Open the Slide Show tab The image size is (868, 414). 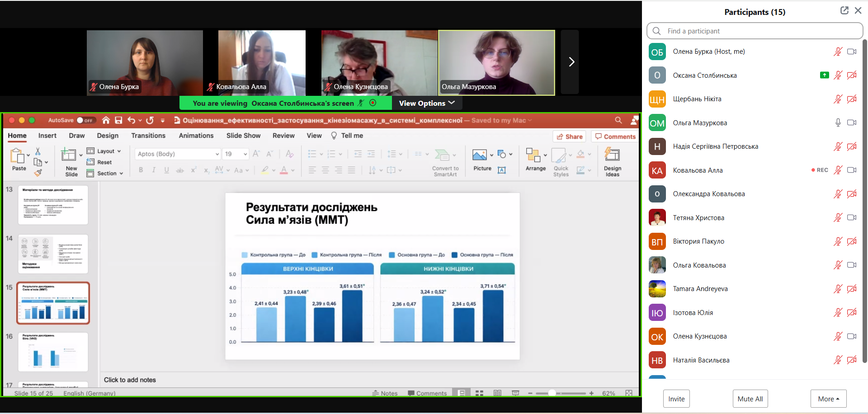click(x=243, y=136)
